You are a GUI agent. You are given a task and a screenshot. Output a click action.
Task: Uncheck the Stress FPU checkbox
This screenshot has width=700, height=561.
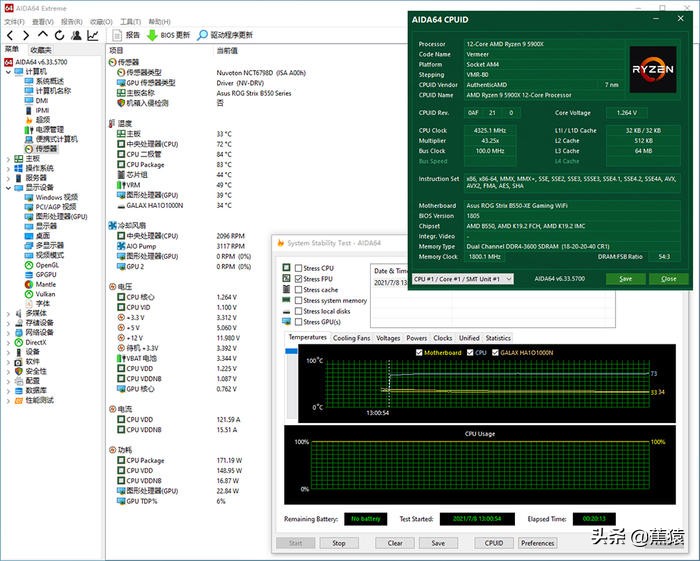click(297, 279)
